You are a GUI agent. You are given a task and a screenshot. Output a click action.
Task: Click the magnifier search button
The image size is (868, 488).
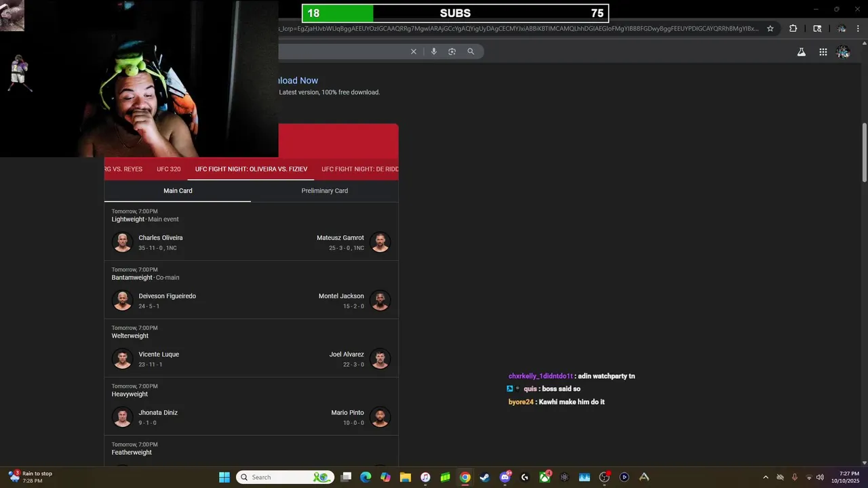click(471, 52)
